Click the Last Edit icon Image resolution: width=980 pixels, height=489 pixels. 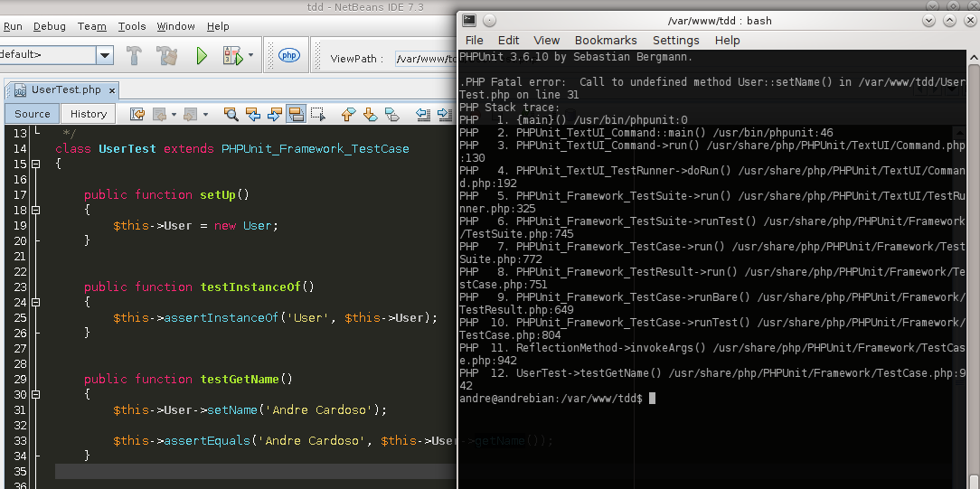coord(137,114)
